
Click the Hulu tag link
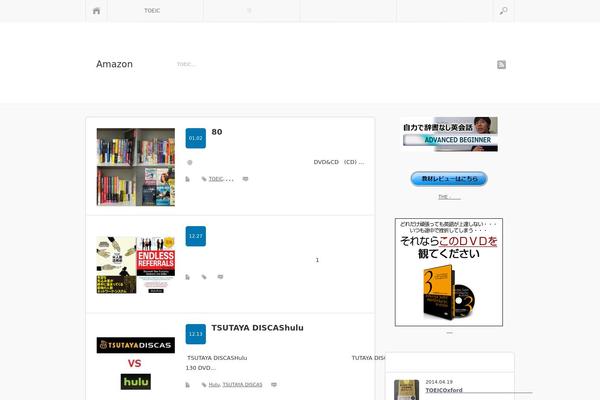pos(214,385)
